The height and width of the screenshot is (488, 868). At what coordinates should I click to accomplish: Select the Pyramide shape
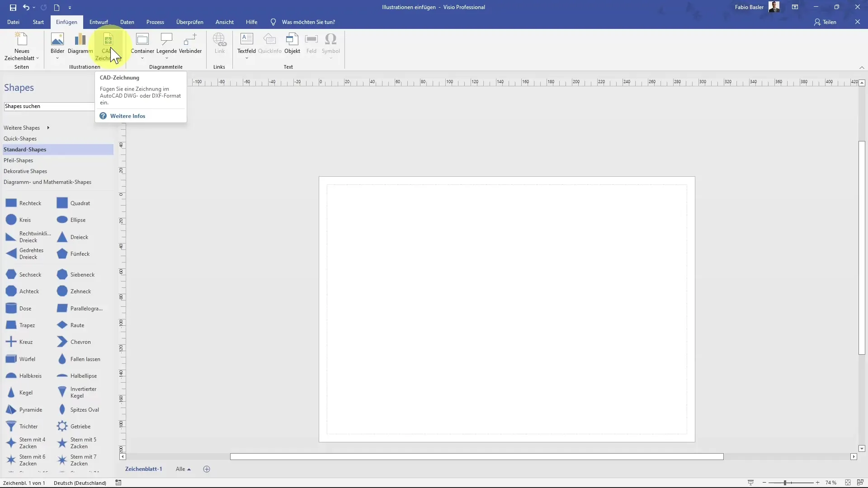coord(24,410)
